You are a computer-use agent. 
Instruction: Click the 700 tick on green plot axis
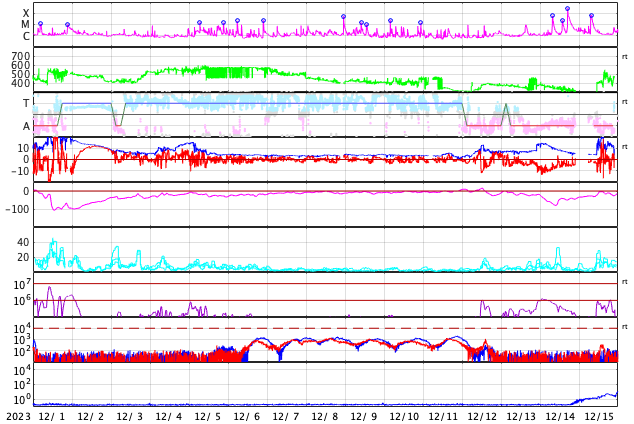(x=20, y=56)
